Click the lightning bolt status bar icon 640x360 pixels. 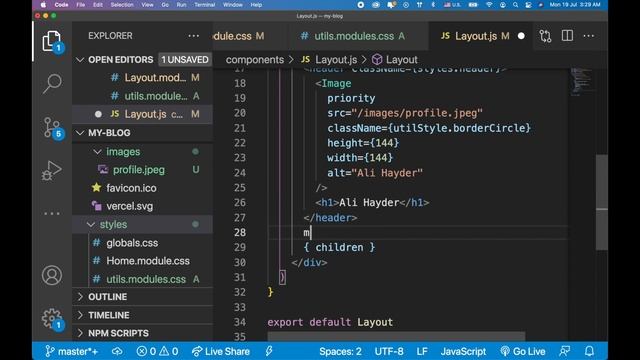click(269, 351)
